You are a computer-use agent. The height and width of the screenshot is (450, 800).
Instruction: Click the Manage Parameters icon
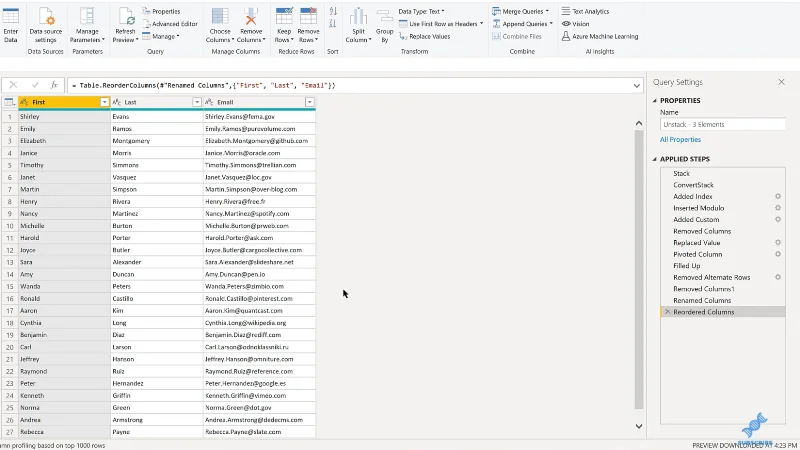[87, 17]
